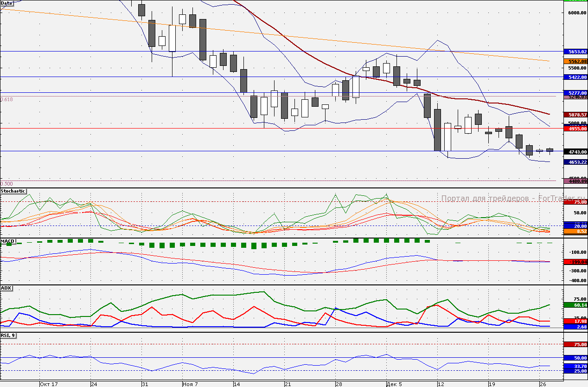The image size is (588, 387).
Task: Click the RSI 75.00 red tag
Action: pyautogui.click(x=575, y=344)
